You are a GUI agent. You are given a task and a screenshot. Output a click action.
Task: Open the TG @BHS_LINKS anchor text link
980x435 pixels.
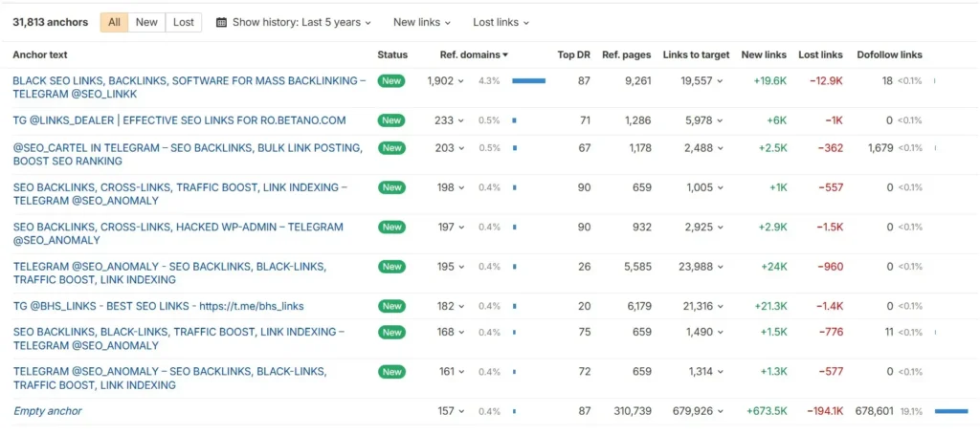(158, 306)
